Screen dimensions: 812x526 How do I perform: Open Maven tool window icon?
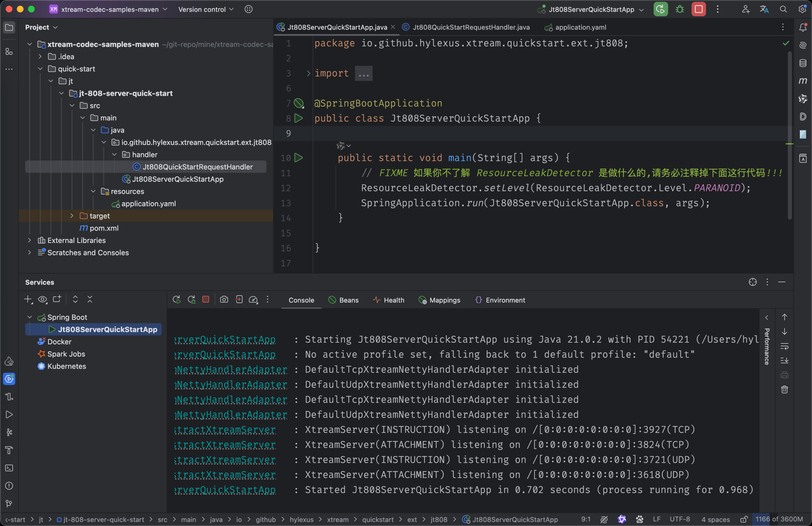tap(803, 81)
